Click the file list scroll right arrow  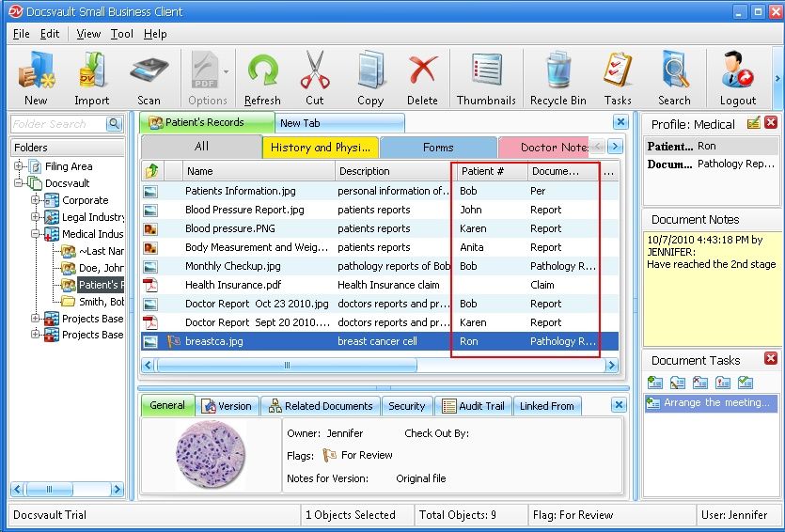[611, 366]
